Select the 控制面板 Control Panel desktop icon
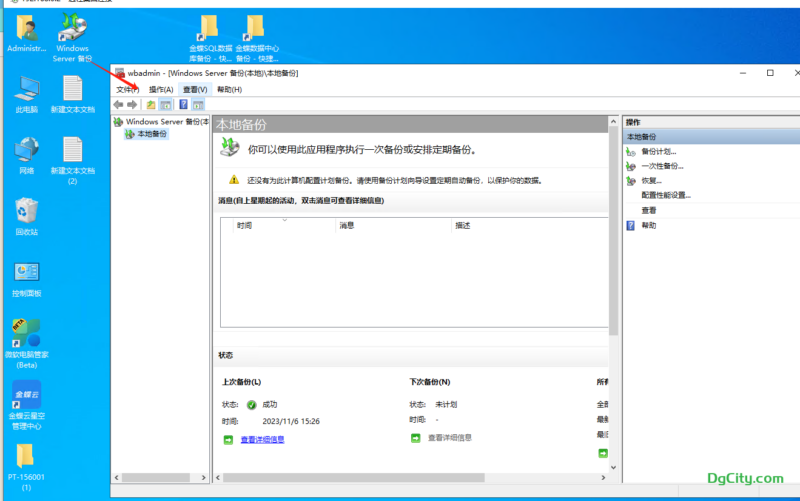Screen dimensions: 800x501 point(27,279)
